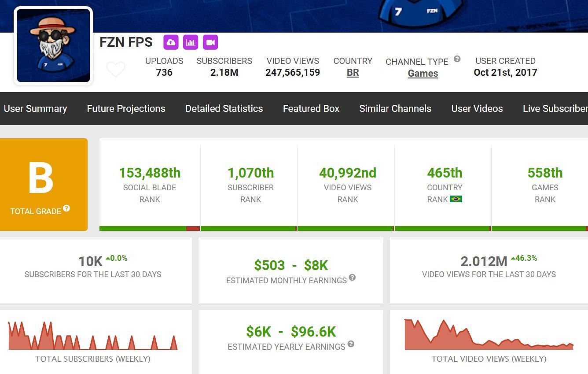Click the 465th country rank
588x374 pixels.
pyautogui.click(x=445, y=173)
